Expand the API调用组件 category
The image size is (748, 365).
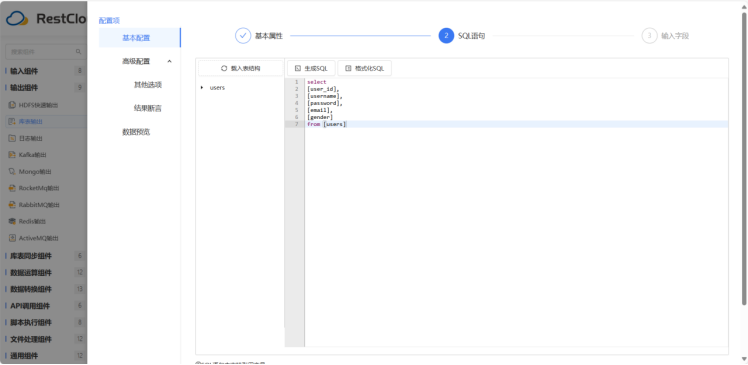tap(30, 306)
